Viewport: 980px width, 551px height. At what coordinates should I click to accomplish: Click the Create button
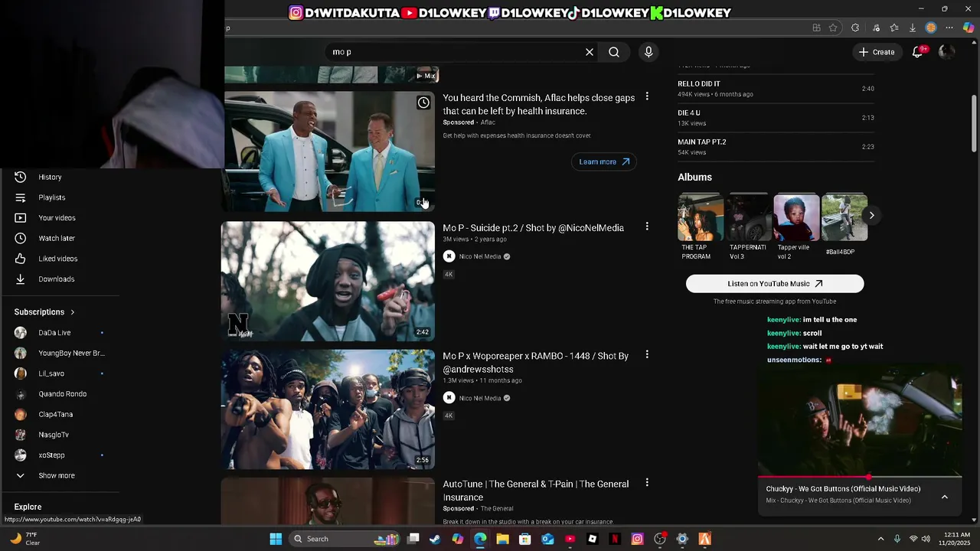tap(876, 52)
